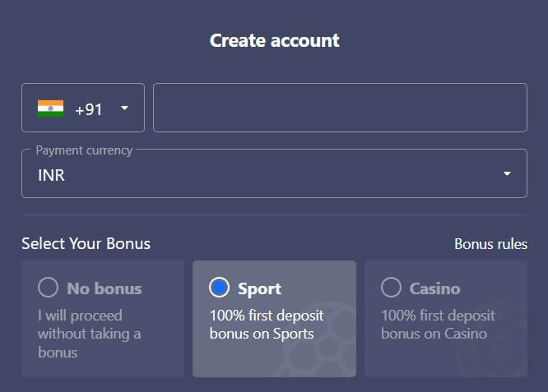Expand country code list via arrow next to +91
Screen dimensions: 548x392
pos(124,108)
